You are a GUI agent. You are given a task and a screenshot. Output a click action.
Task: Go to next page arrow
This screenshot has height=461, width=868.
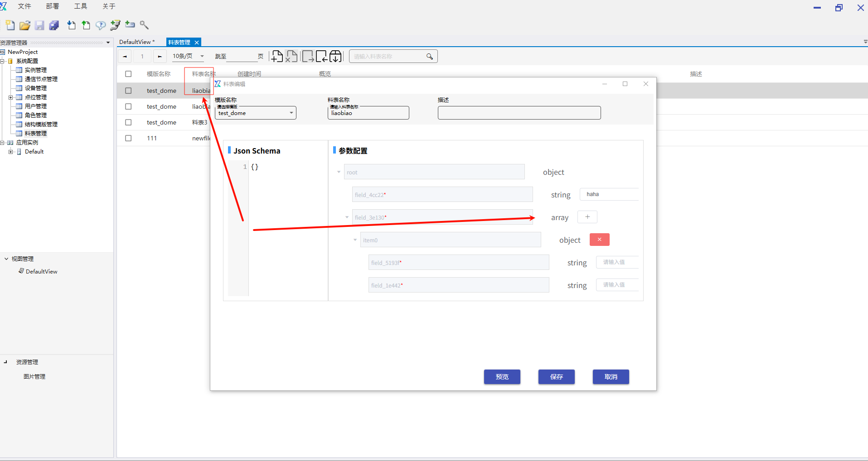[x=160, y=57]
